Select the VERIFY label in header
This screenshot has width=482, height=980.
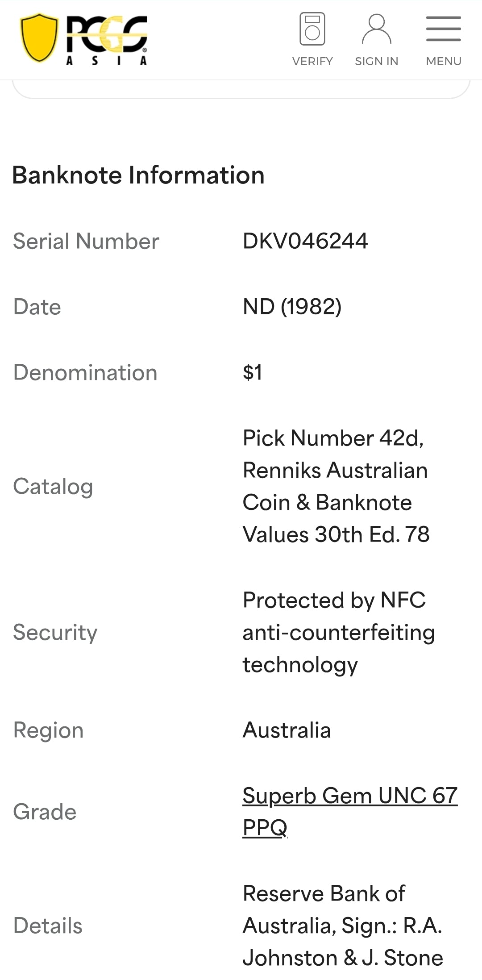click(x=312, y=61)
